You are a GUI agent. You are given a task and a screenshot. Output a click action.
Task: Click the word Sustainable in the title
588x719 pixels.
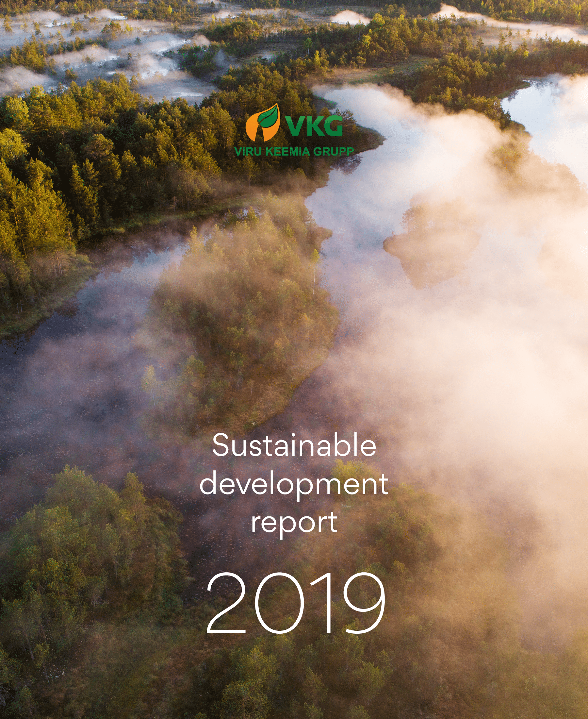coord(294,445)
